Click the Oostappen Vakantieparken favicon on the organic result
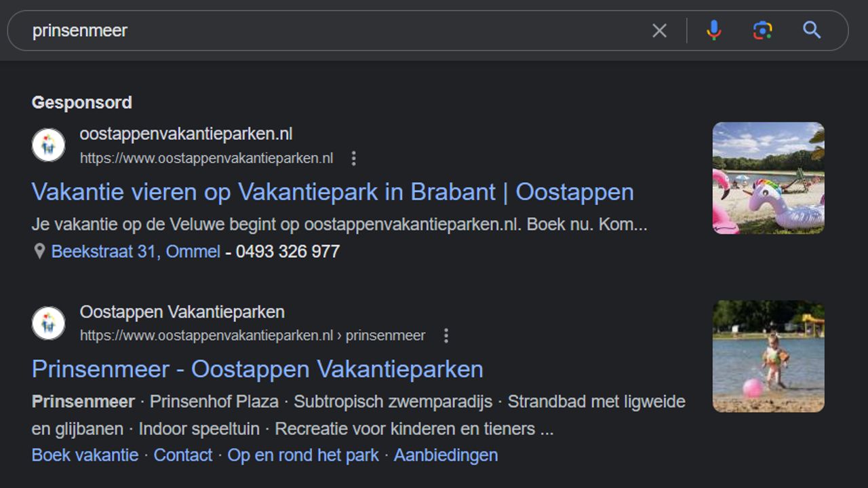Screen dimensions: 868x488 tap(47, 323)
